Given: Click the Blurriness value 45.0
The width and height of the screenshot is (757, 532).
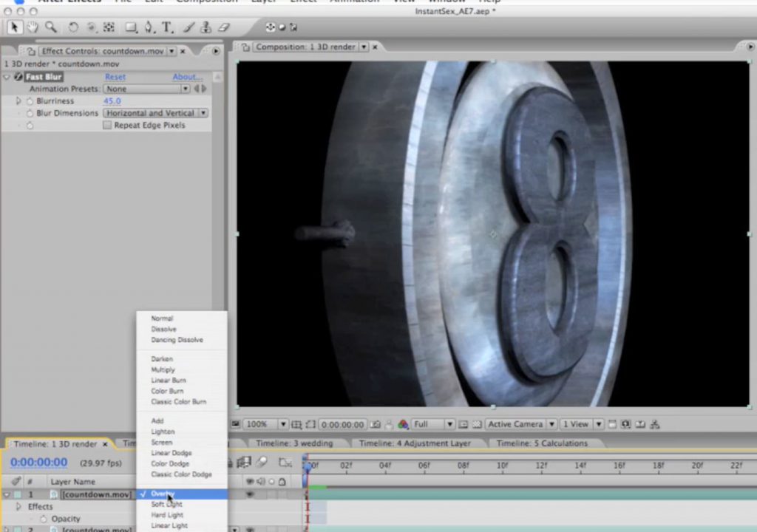Looking at the screenshot, I should click(112, 101).
